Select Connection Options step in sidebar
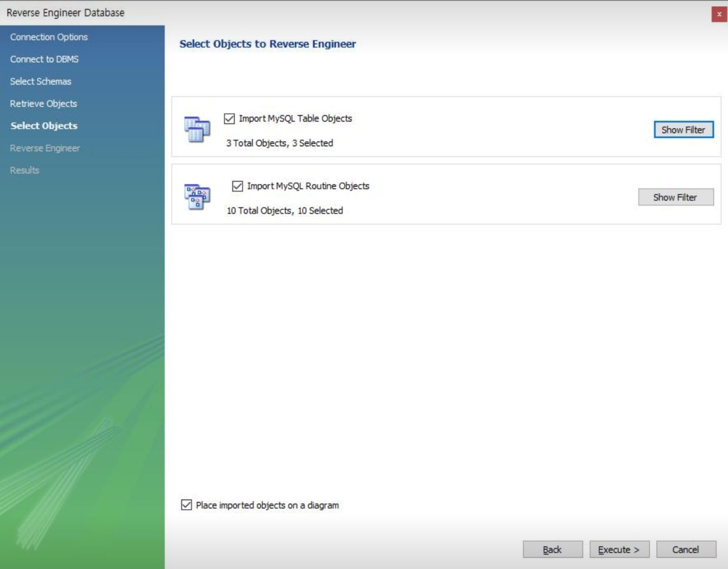Image resolution: width=728 pixels, height=569 pixels. [49, 37]
